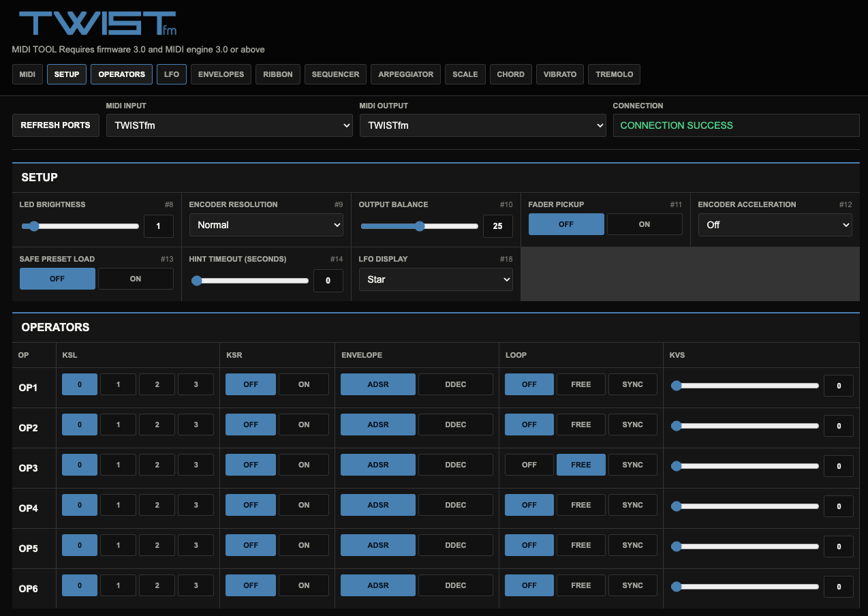
Task: Select DDEC envelope for OP4
Action: pos(456,505)
